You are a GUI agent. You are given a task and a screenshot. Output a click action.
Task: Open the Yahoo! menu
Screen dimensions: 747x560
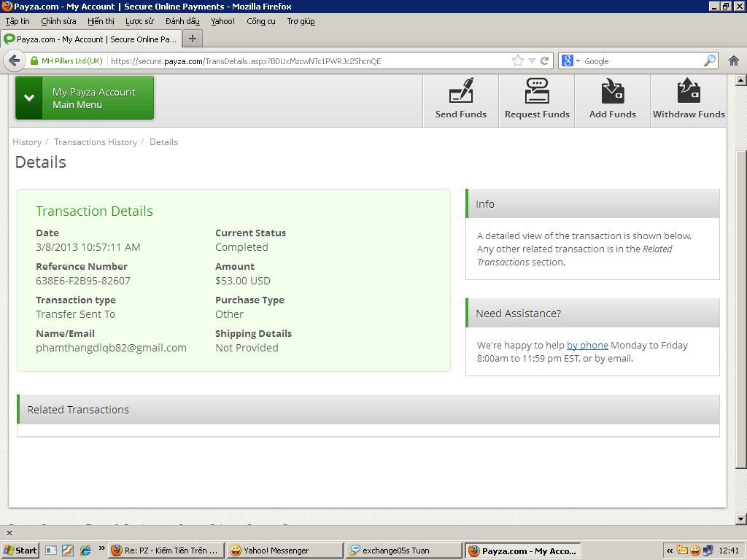click(x=223, y=21)
